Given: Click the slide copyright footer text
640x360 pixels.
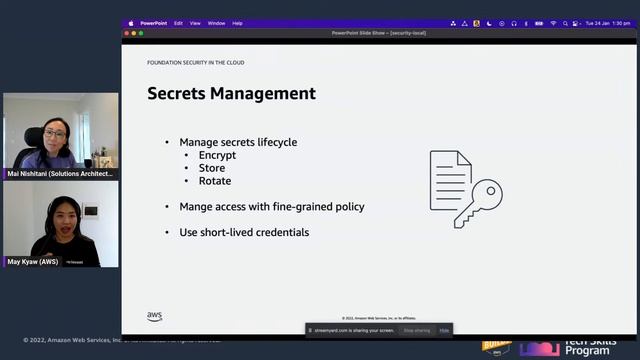Looking at the screenshot, I should [379, 318].
